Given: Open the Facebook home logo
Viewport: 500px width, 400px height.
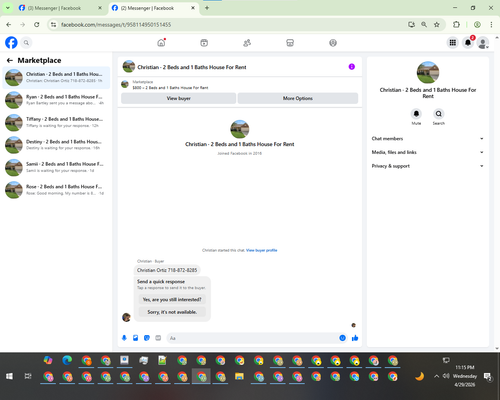Looking at the screenshot, I should (x=11, y=43).
